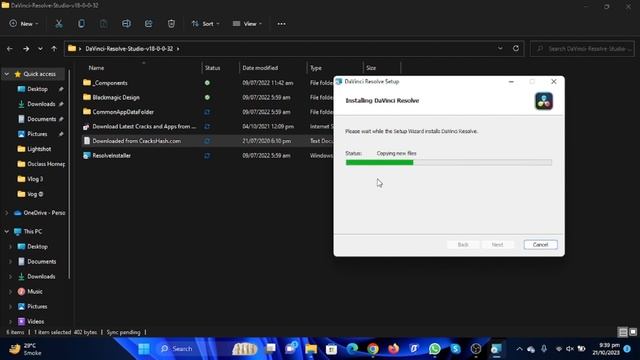This screenshot has height=360, width=640.
Task: Select the Blackmagic Design folder
Action: click(x=116, y=98)
